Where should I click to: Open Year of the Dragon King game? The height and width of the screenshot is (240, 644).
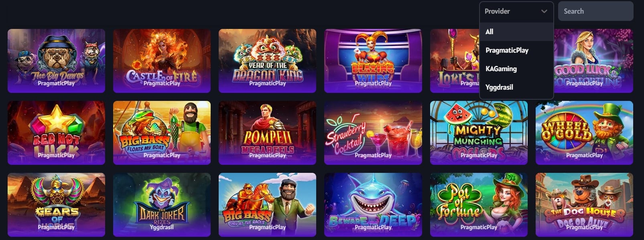coord(267,61)
